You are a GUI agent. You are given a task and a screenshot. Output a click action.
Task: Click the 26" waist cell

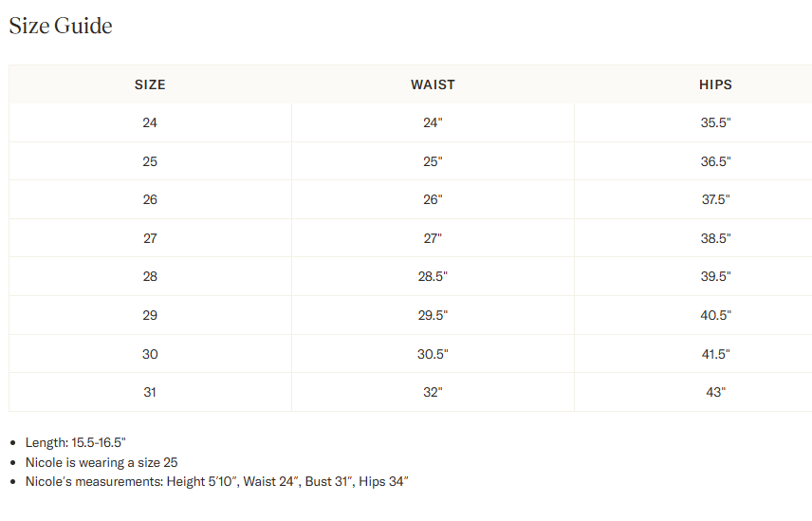tap(433, 199)
